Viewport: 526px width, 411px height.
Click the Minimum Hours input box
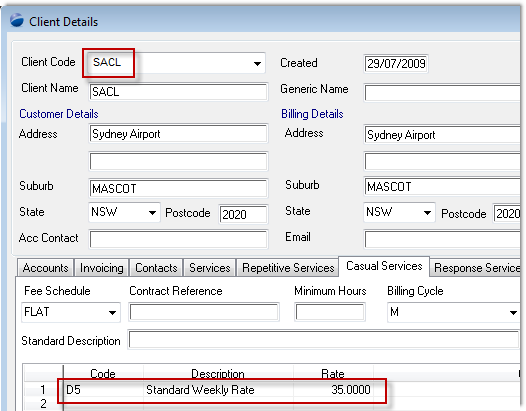330,312
